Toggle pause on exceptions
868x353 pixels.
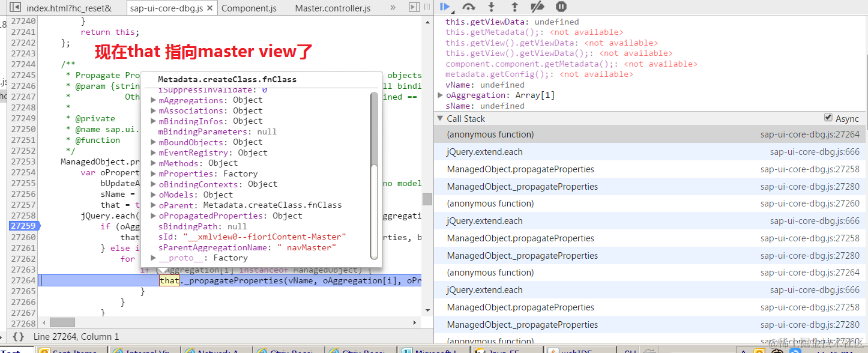pyautogui.click(x=561, y=7)
